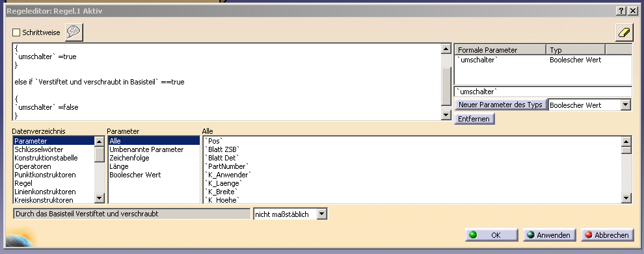Screen dimensions: 644x254
Task: Select Schlüsselwörter in Datenverzeichnis list
Action: (39, 149)
